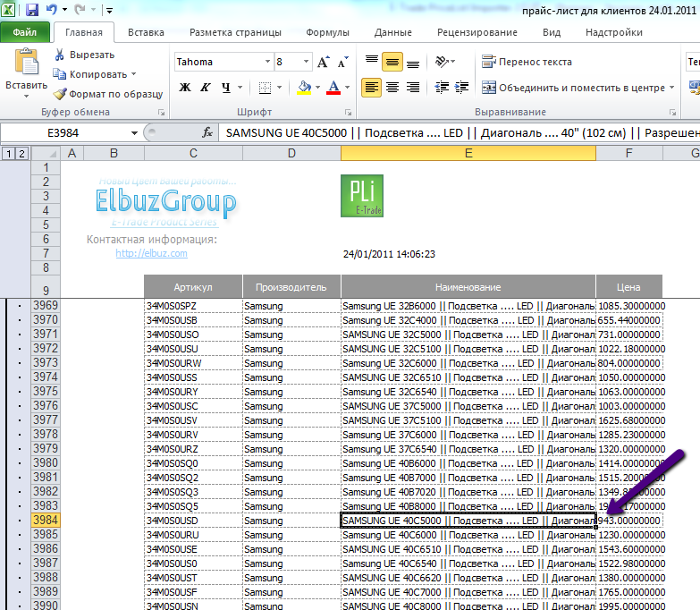Click Format Painter (Формат по образцу)
This screenshot has height=610, width=700.
(108, 94)
